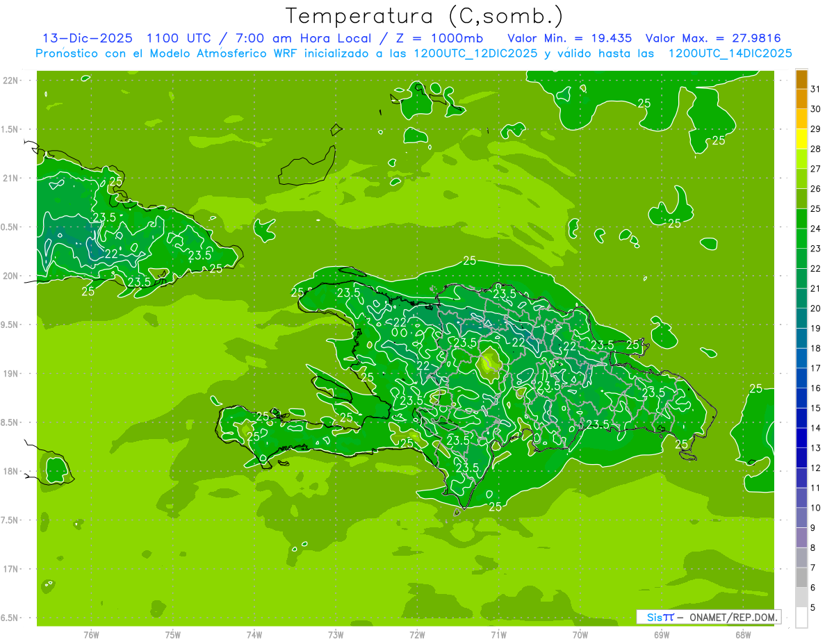Click the 22N latitude axis label

pos(13,81)
